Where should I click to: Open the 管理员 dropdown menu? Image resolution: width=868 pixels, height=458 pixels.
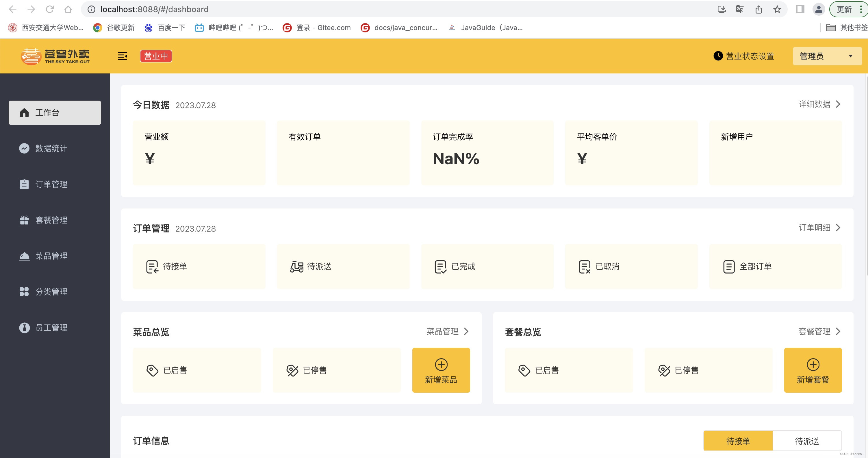(827, 56)
